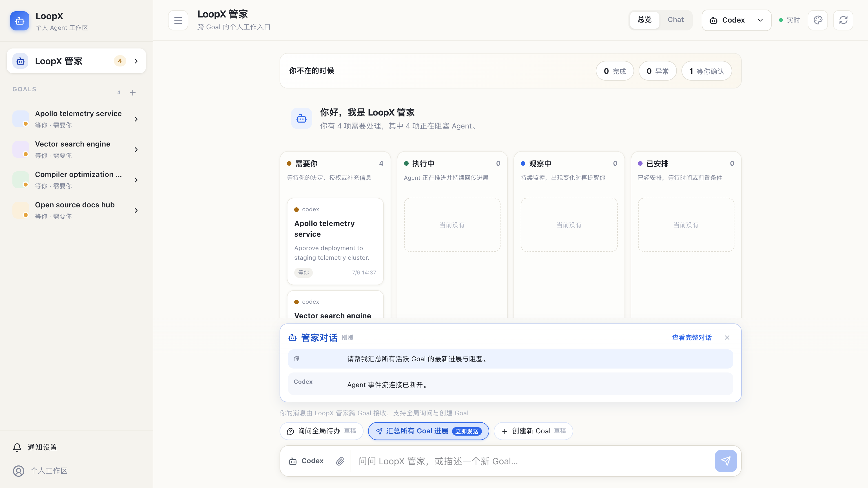
Task: Open the Codex agent dropdown
Action: [736, 20]
